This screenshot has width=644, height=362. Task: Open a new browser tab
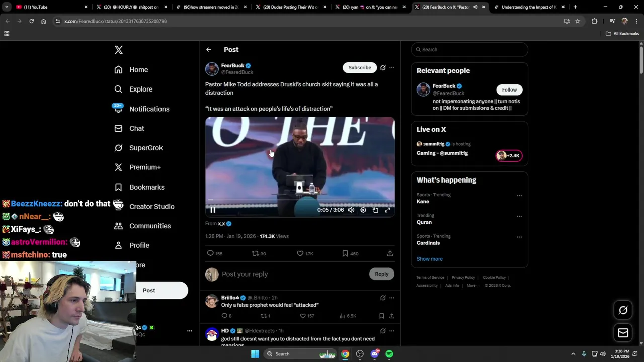575,7
